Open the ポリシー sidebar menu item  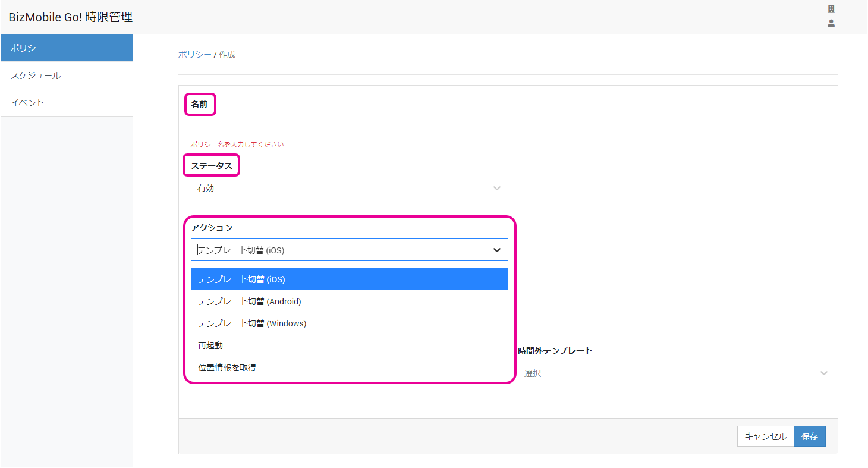pyautogui.click(x=67, y=48)
